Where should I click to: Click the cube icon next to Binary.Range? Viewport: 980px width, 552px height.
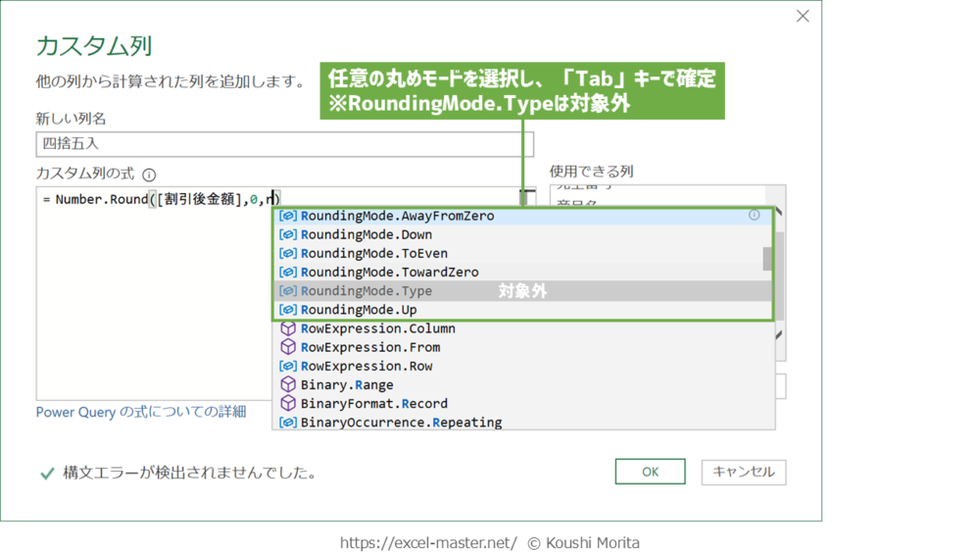[288, 384]
